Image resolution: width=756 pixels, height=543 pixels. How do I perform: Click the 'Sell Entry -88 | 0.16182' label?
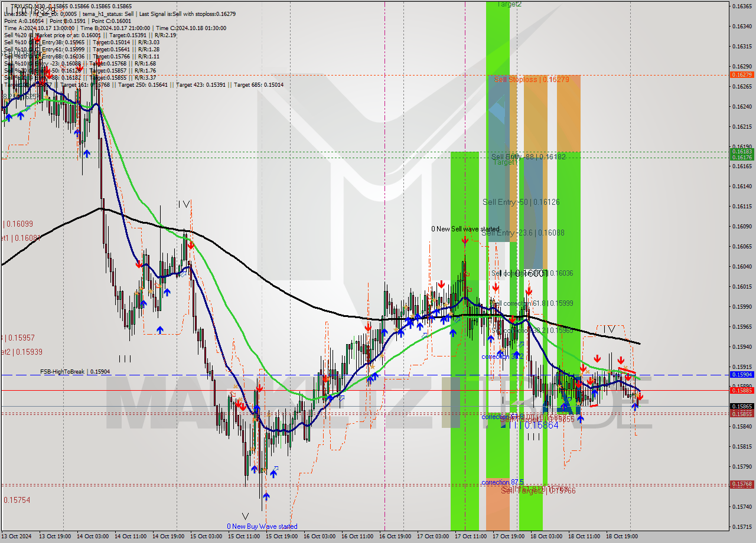pos(529,156)
